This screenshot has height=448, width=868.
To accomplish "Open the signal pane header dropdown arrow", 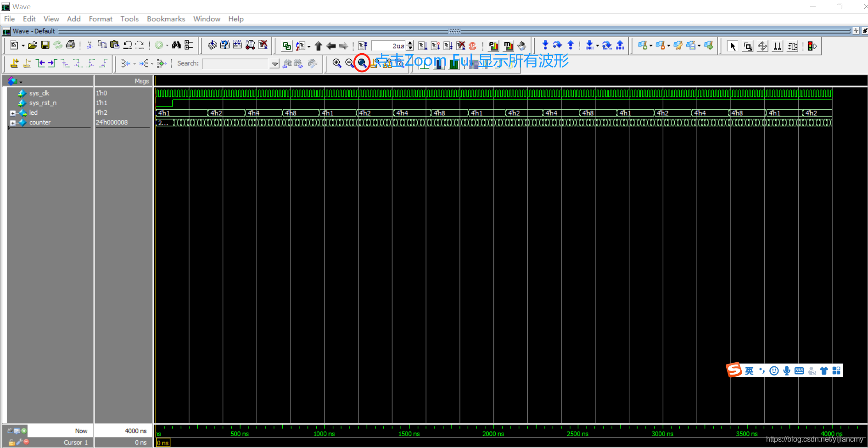I will point(21,82).
